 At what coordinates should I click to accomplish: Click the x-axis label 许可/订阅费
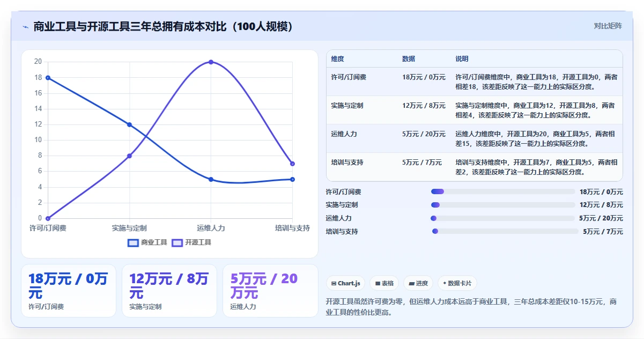[x=48, y=228]
